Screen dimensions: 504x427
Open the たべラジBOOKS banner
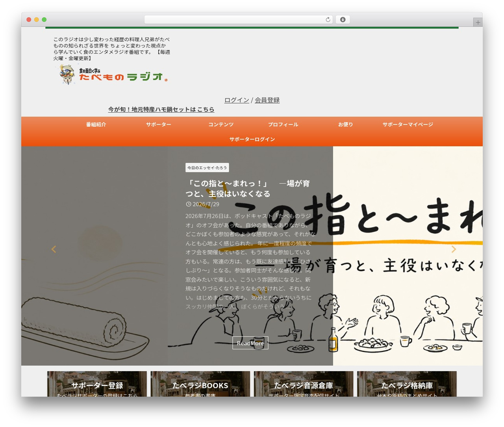click(x=200, y=384)
